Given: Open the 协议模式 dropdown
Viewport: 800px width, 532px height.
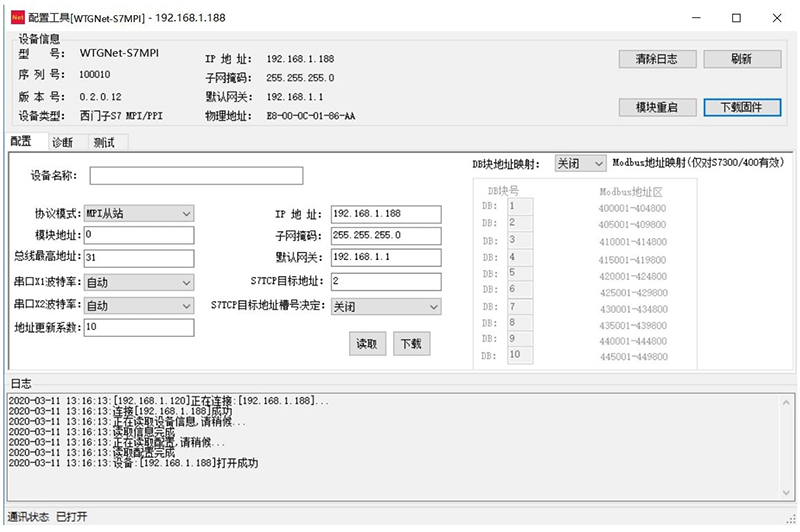Looking at the screenshot, I should (139, 213).
